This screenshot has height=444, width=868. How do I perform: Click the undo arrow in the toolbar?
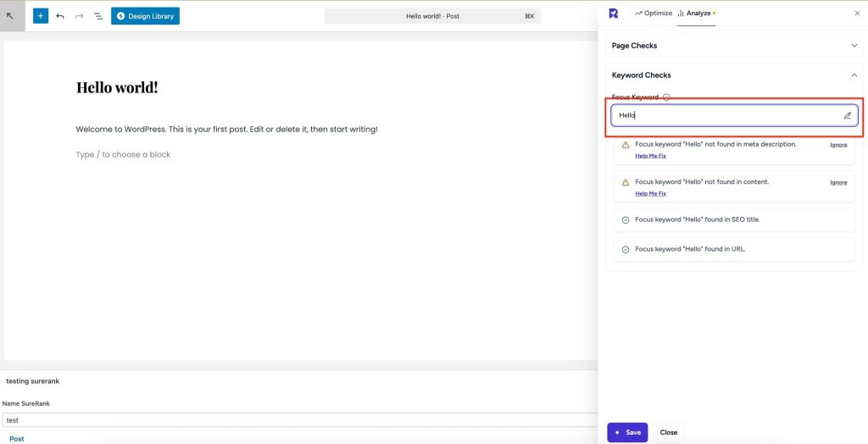(x=60, y=16)
